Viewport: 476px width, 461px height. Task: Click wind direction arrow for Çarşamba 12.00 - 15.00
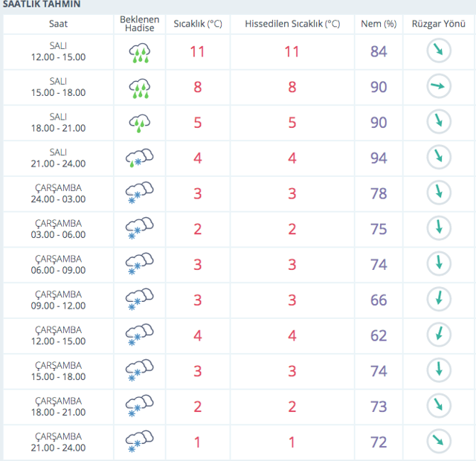pyautogui.click(x=439, y=335)
